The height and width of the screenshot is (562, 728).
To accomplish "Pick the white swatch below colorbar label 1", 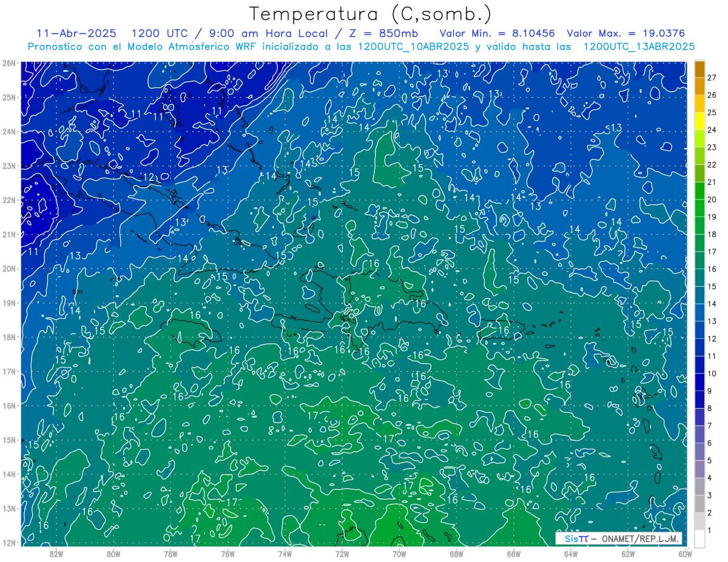I will point(699,538).
